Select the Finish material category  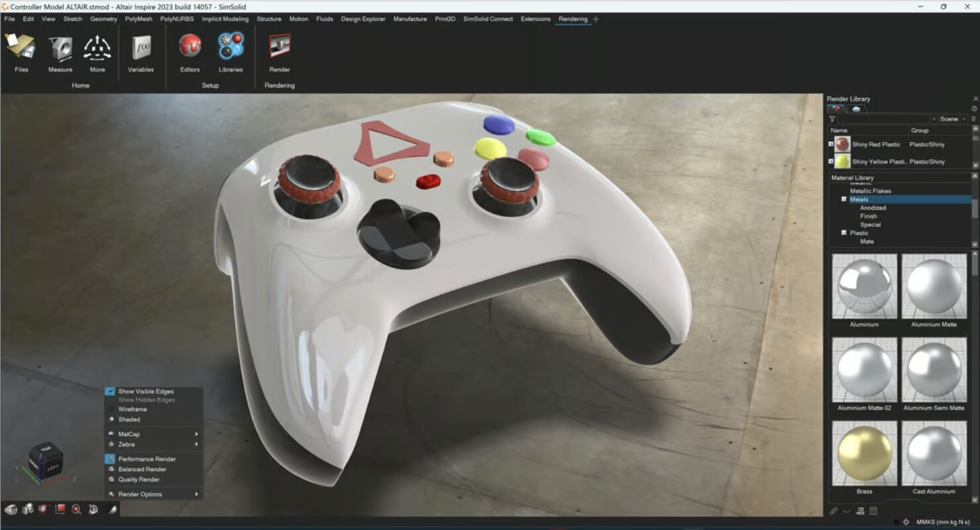tap(868, 217)
